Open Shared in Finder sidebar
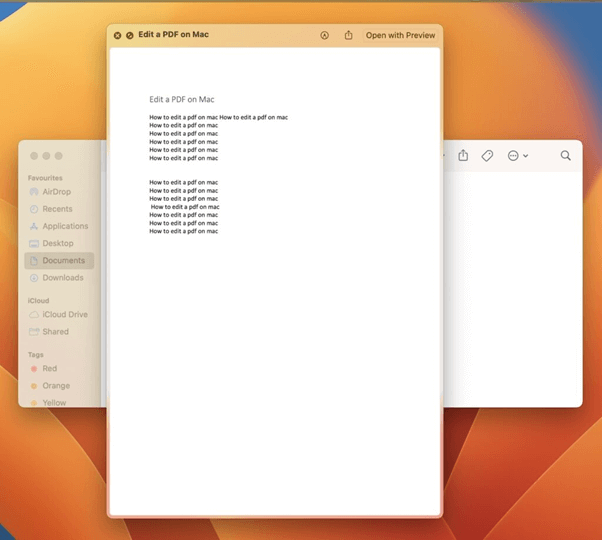Image resolution: width=602 pixels, height=540 pixels. click(59, 332)
